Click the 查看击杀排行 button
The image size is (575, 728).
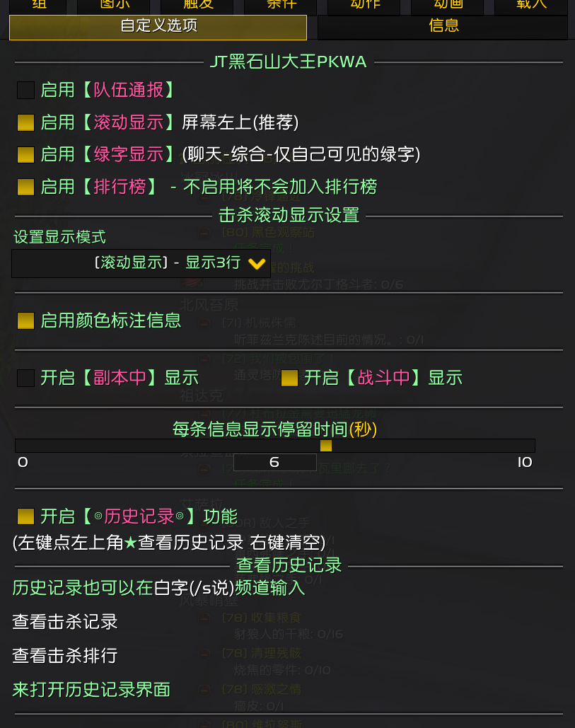pos(65,656)
